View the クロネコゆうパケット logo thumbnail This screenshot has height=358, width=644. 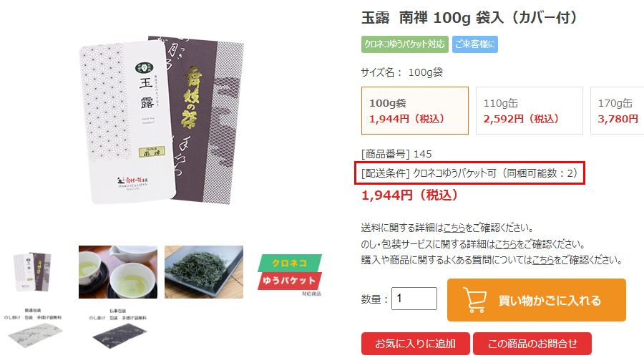(290, 274)
